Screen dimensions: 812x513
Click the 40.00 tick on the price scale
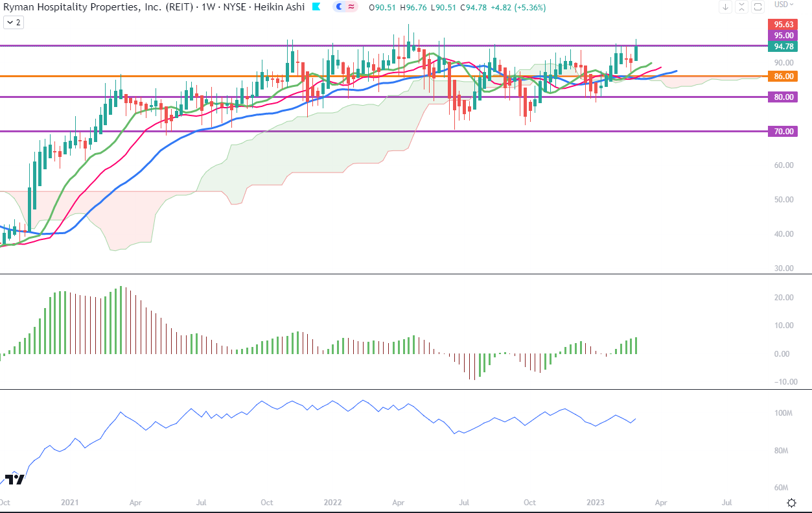[x=783, y=234]
